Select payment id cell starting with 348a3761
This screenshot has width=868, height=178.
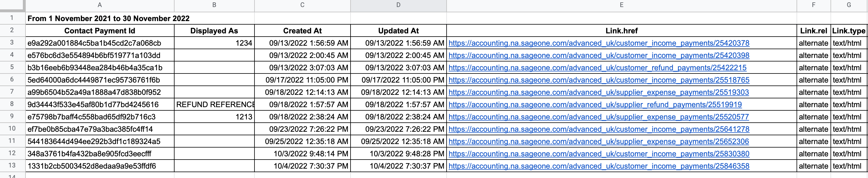click(100, 154)
